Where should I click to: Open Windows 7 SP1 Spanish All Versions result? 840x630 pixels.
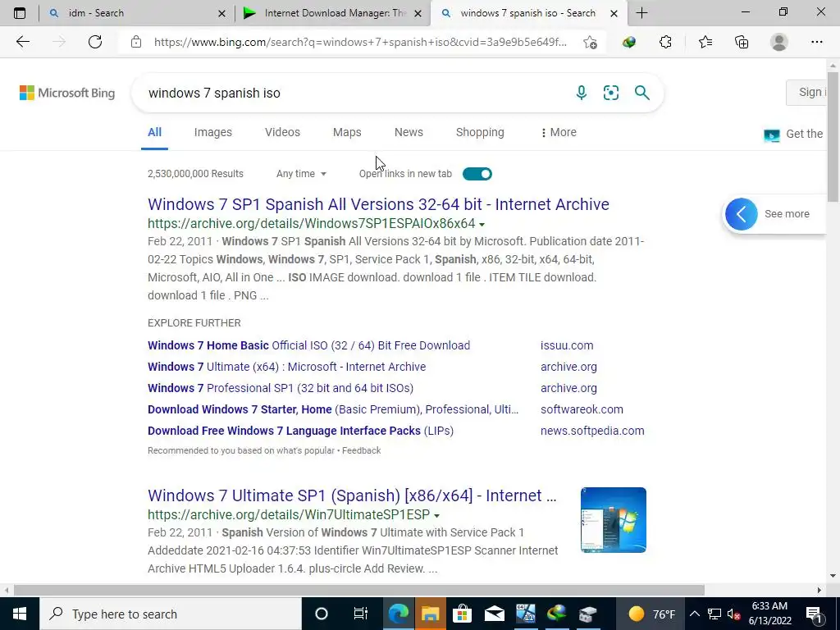(378, 204)
